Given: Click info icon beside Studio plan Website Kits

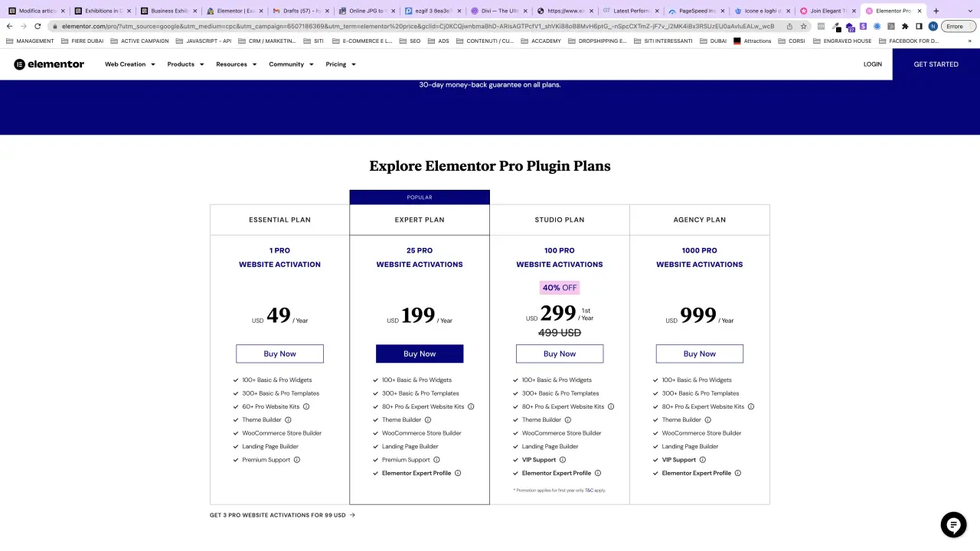Looking at the screenshot, I should pyautogui.click(x=611, y=406).
